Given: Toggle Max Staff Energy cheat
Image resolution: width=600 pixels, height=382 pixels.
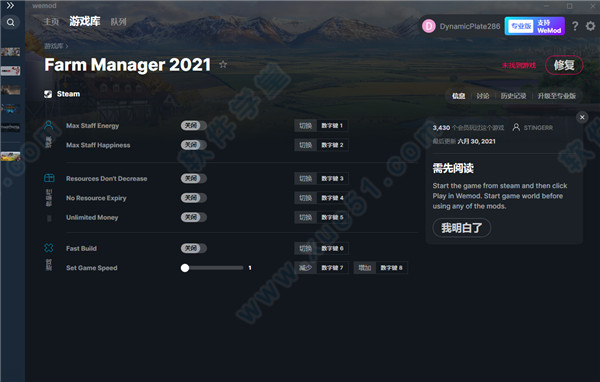Looking at the screenshot, I should point(194,126).
